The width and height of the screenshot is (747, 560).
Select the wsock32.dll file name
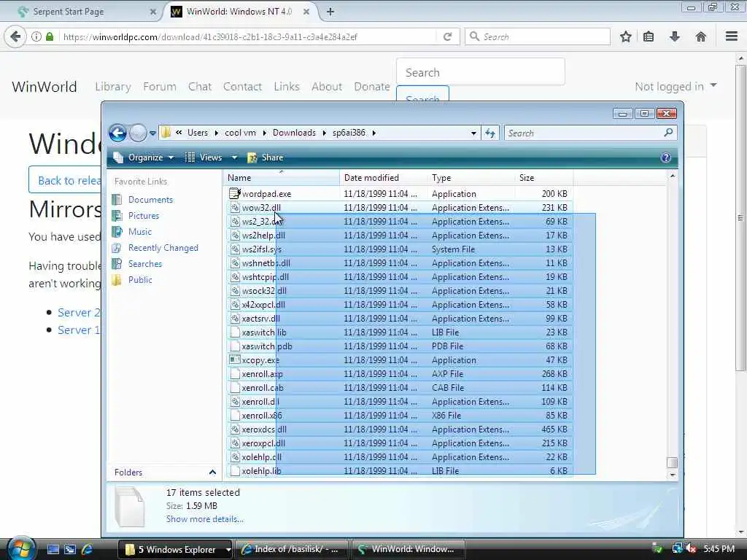tap(264, 291)
